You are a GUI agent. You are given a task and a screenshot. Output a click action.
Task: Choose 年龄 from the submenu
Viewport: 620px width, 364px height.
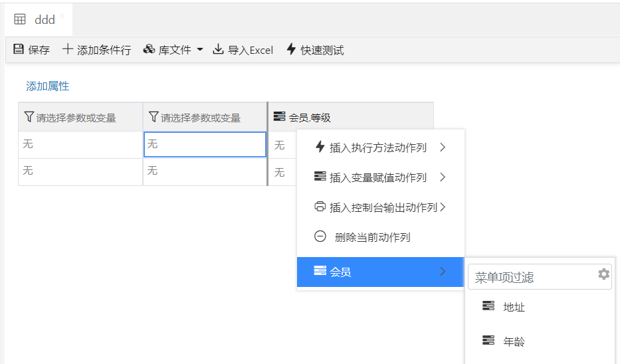[x=514, y=341]
